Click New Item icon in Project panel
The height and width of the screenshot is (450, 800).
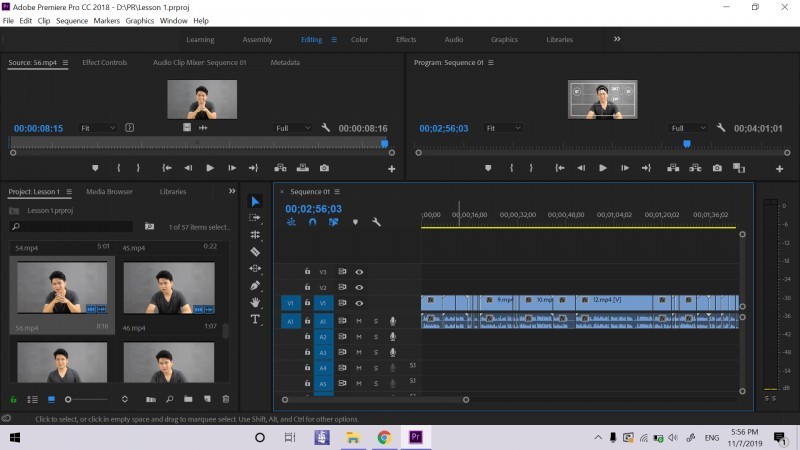[x=207, y=399]
